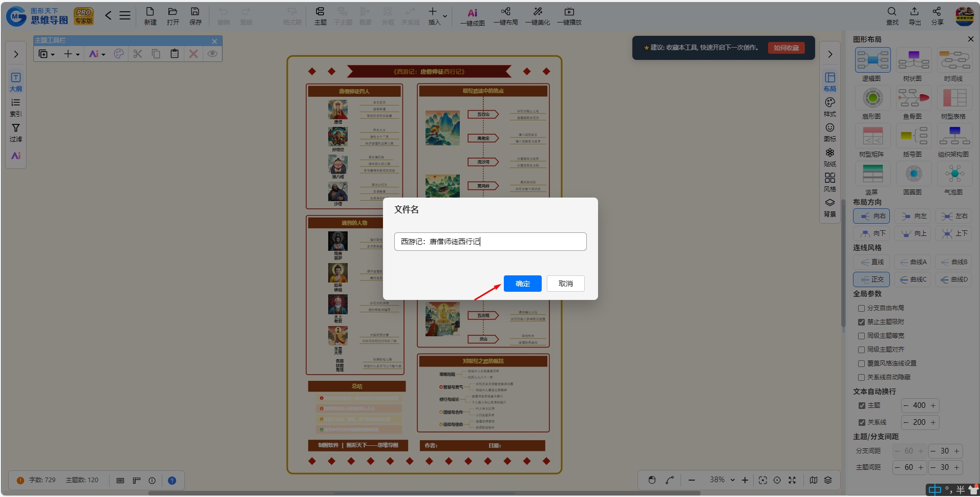Click the 如何收藏 link button
The width and height of the screenshot is (980, 497).
[786, 48]
